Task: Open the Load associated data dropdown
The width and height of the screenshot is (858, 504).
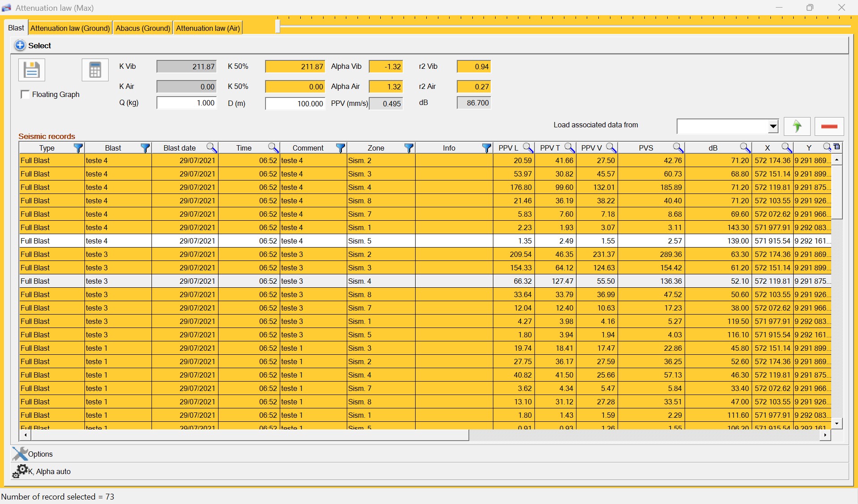Action: click(773, 126)
